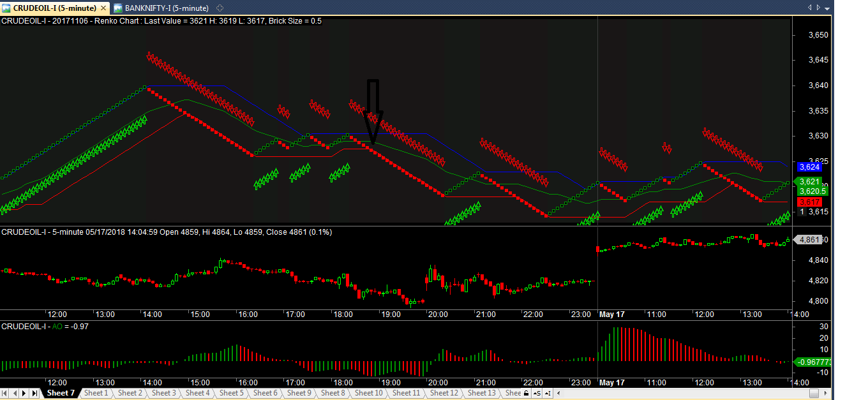Click the green 3,620.5 price label
Screen dimensions: 868x400
[813, 191]
